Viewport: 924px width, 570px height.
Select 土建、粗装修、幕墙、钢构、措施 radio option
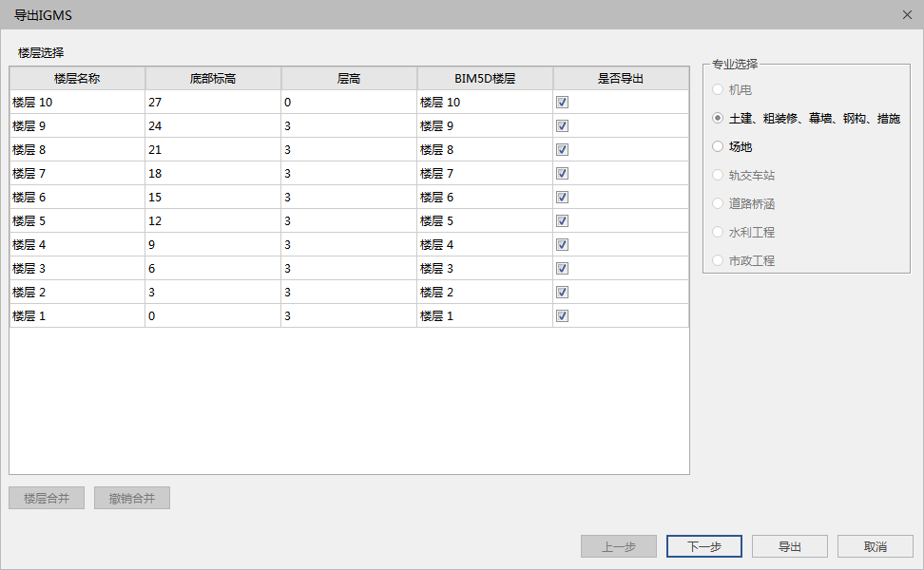806,119
